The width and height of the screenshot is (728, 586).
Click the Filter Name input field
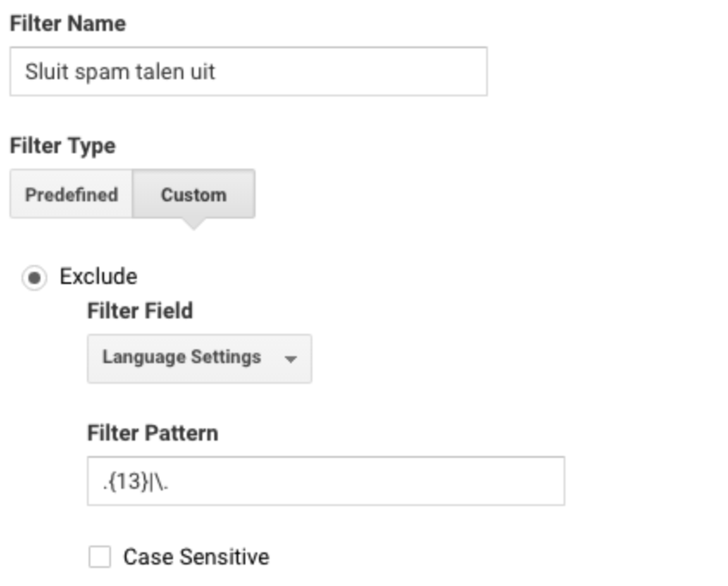[249, 71]
